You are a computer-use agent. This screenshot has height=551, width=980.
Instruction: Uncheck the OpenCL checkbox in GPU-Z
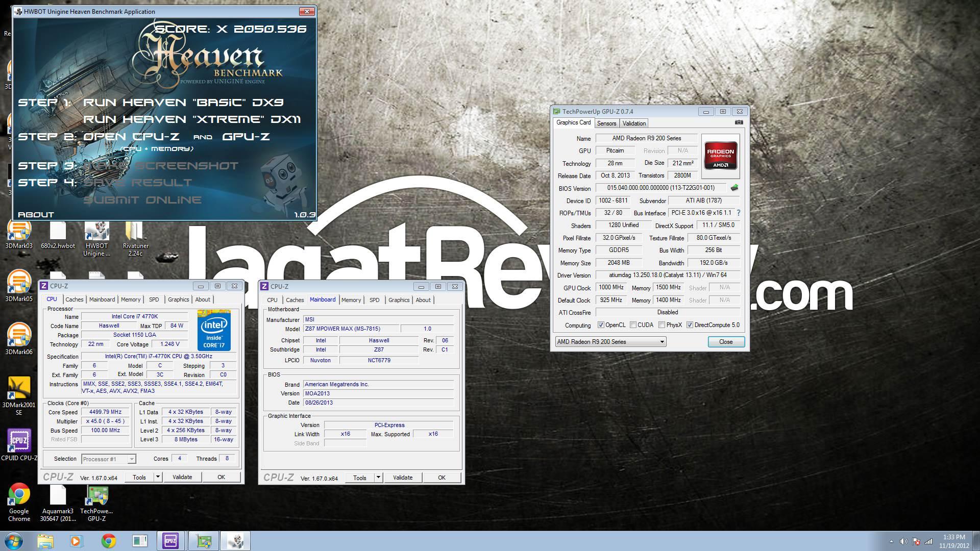[x=601, y=325]
